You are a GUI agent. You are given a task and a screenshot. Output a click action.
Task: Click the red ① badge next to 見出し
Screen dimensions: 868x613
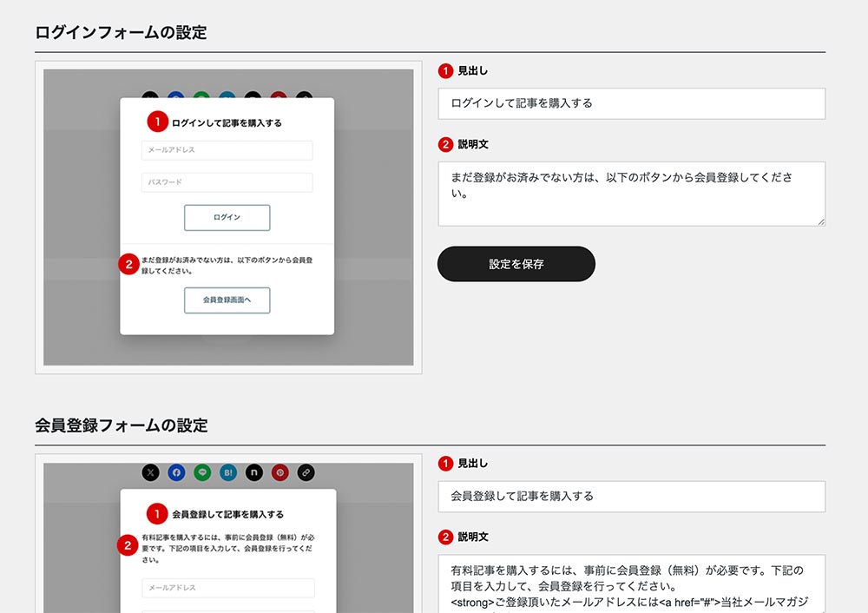445,70
